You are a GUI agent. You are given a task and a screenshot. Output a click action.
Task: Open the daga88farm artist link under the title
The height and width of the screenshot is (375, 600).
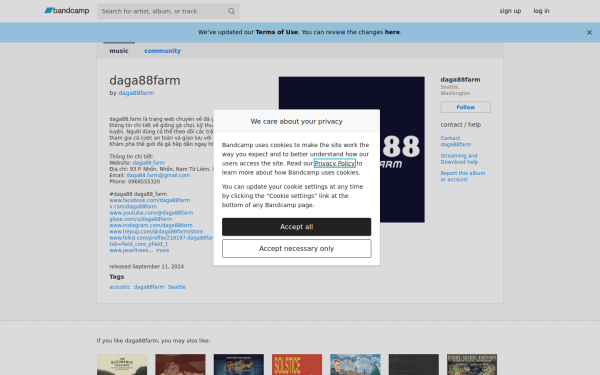coord(136,93)
